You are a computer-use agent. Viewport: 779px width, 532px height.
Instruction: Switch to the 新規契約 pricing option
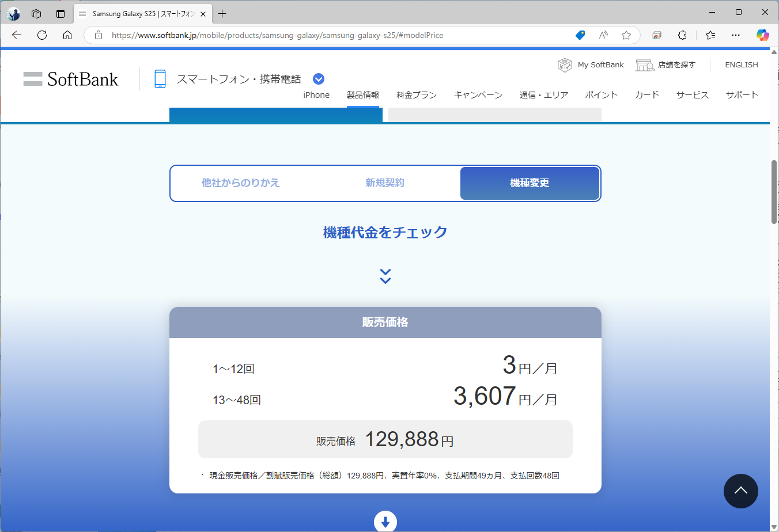tap(384, 183)
